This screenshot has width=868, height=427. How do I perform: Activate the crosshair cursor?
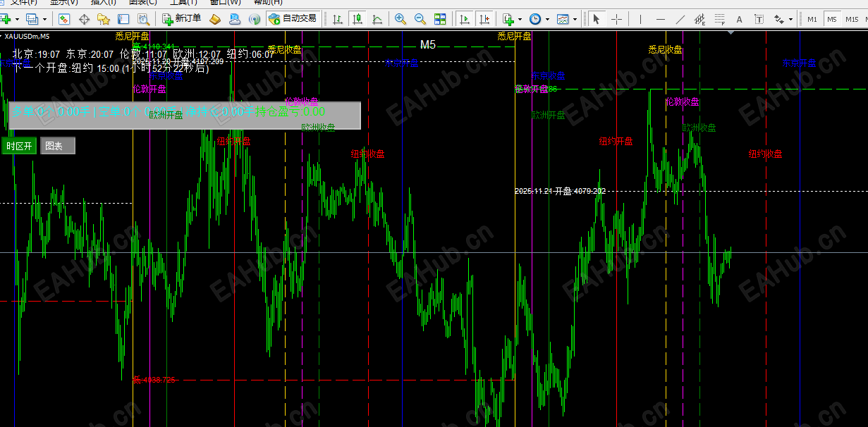[616, 19]
